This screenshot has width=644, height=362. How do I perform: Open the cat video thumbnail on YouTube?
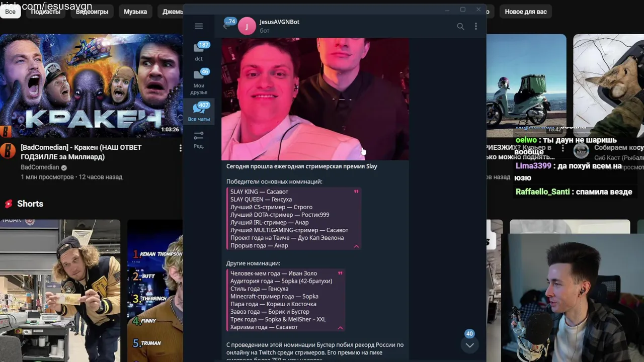[x=608, y=85]
